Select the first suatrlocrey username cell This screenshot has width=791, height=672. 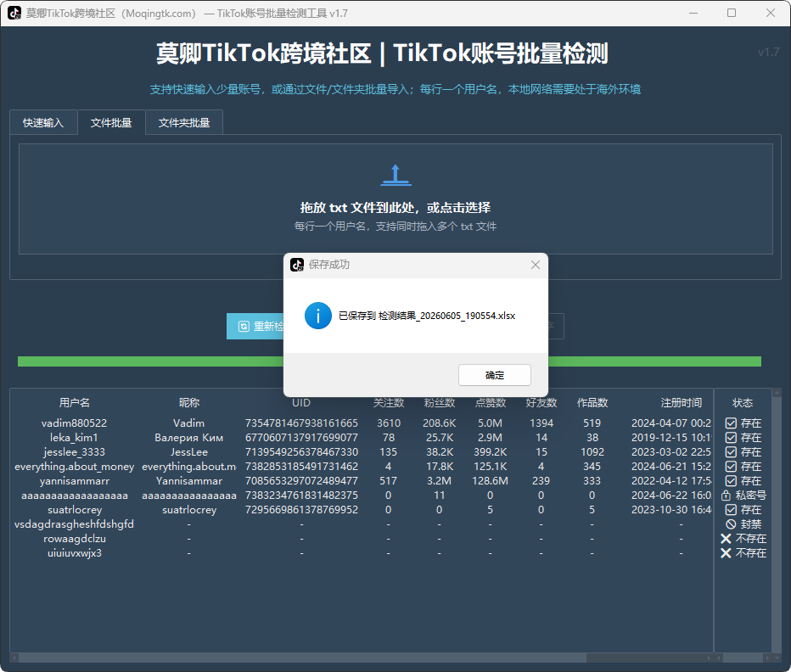coord(75,510)
